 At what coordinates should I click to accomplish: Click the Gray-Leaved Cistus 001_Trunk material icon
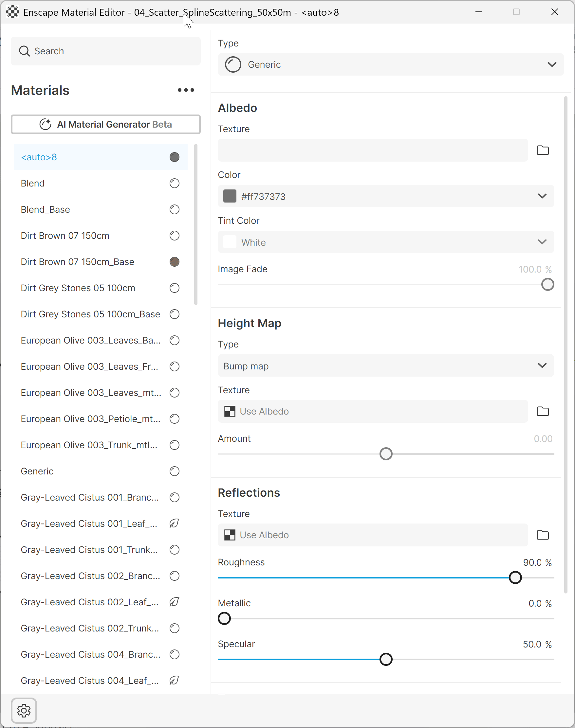(x=175, y=550)
